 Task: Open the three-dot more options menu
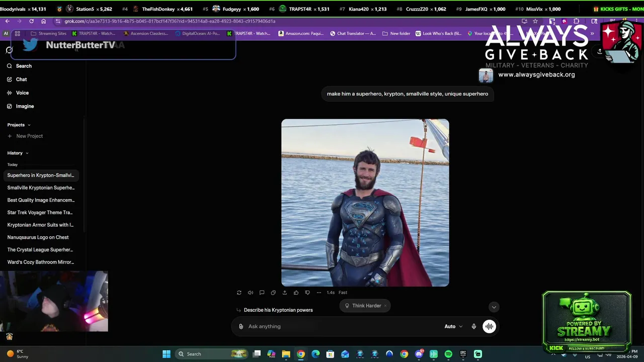coord(318,293)
